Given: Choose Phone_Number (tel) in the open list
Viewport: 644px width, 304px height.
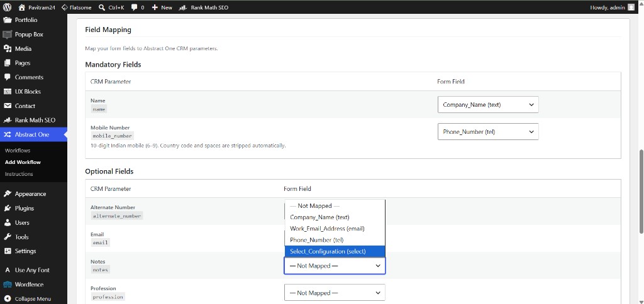Looking at the screenshot, I should pos(335,240).
